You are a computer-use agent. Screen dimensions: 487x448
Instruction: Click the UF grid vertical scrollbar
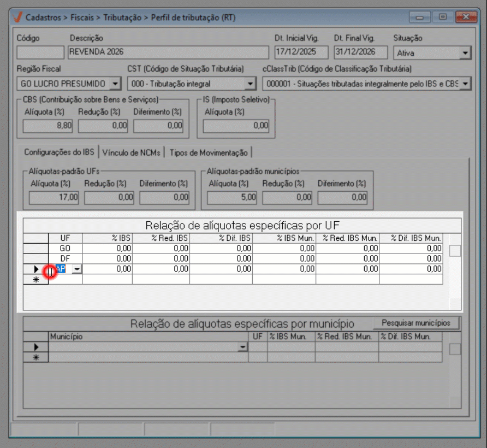click(x=455, y=251)
